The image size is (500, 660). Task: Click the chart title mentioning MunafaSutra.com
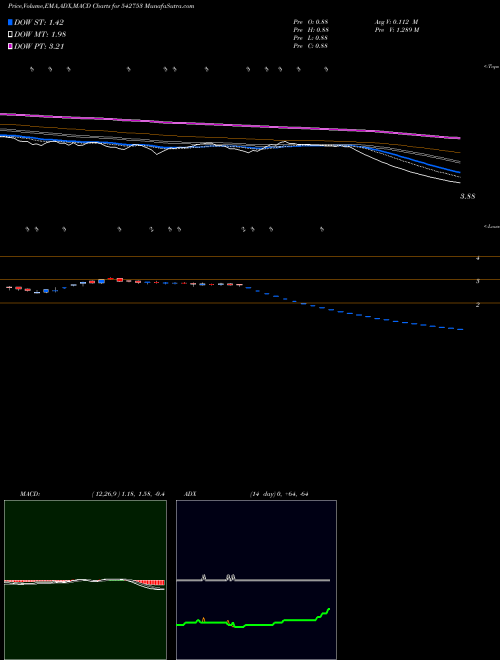click(x=101, y=6)
